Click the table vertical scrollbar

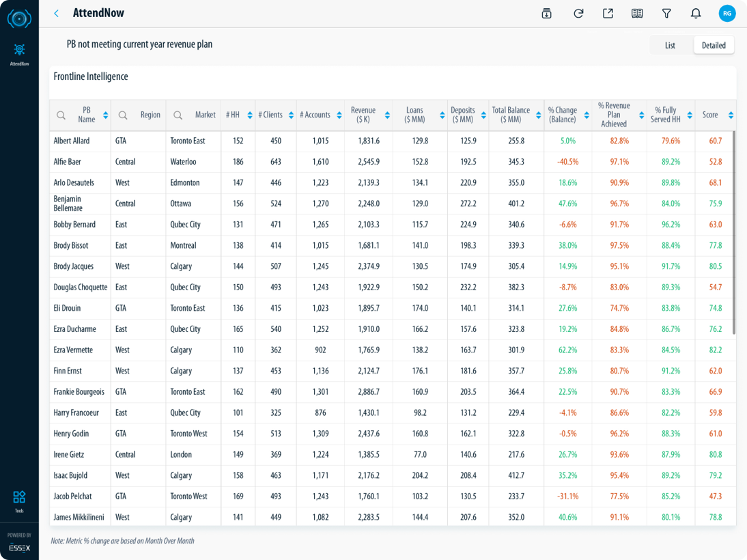point(734,232)
